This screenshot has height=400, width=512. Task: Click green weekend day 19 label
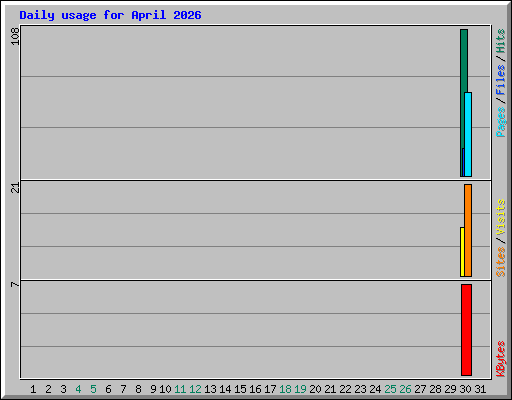point(300,389)
